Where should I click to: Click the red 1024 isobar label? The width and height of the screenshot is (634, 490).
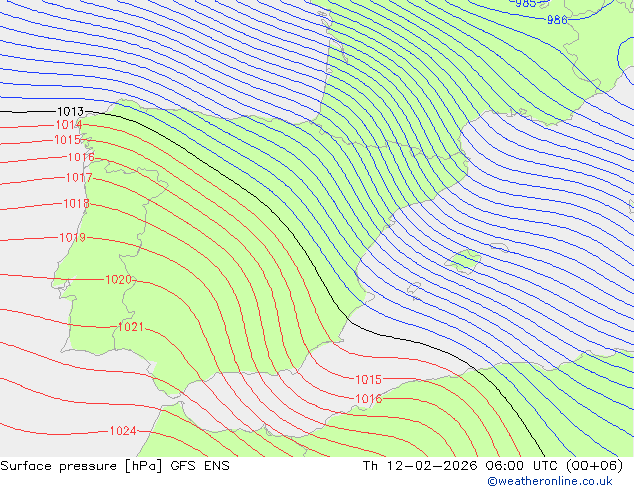(x=123, y=431)
